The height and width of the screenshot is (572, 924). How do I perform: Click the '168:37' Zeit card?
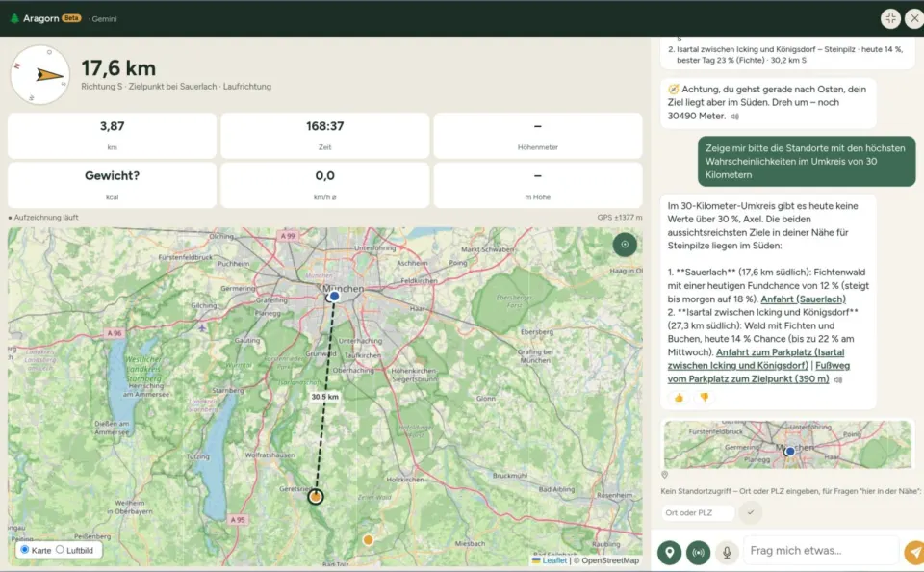point(324,135)
